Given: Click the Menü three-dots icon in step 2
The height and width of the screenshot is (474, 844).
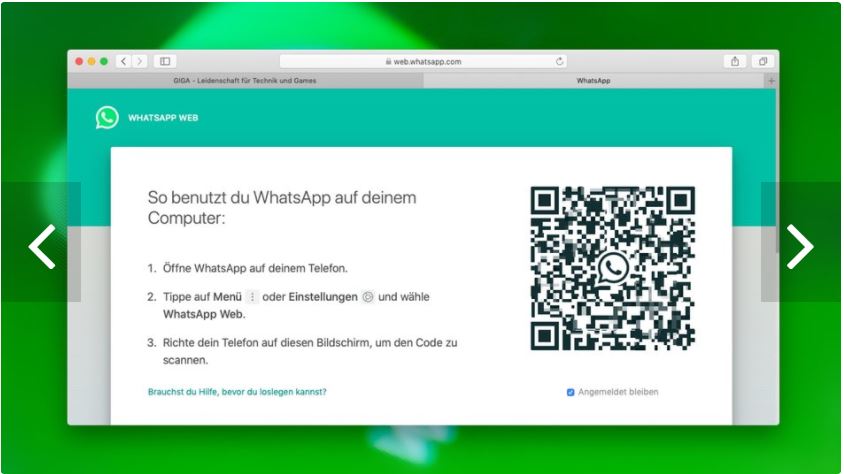Looking at the screenshot, I should 252,296.
